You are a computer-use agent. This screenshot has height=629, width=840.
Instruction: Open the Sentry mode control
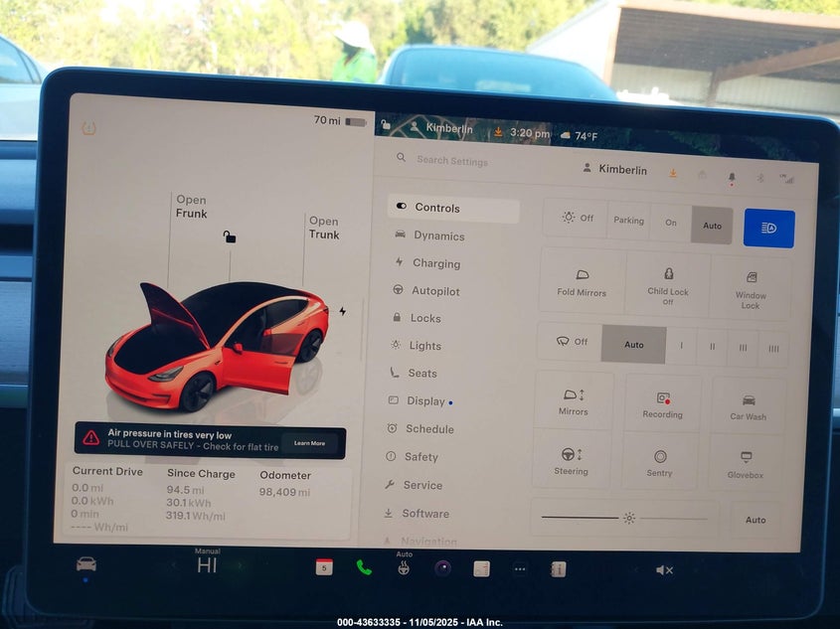[660, 462]
